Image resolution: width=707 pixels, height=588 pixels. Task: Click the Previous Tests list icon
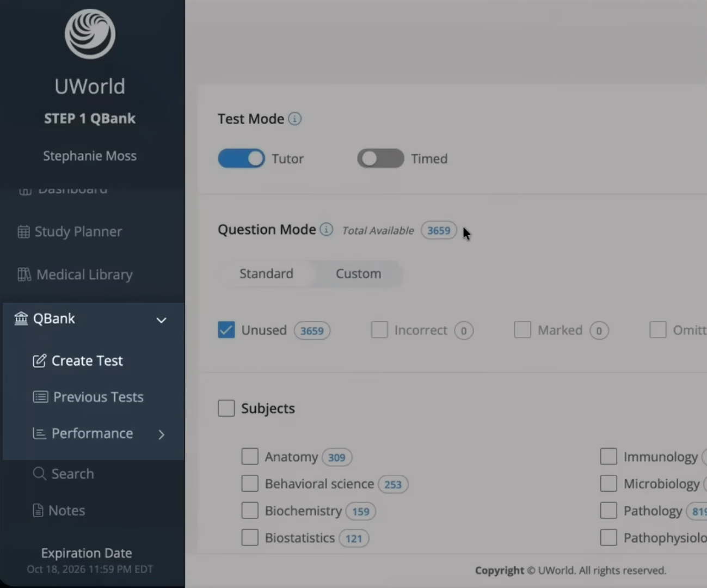click(40, 397)
